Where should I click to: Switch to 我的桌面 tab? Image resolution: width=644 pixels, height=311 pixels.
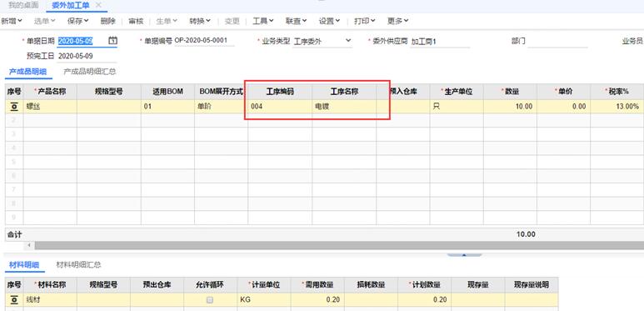(x=23, y=5)
